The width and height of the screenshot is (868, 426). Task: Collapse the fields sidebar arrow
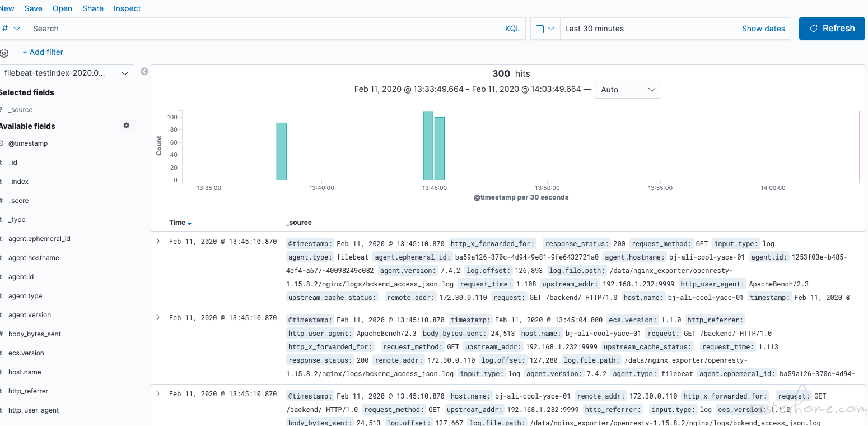(x=144, y=71)
